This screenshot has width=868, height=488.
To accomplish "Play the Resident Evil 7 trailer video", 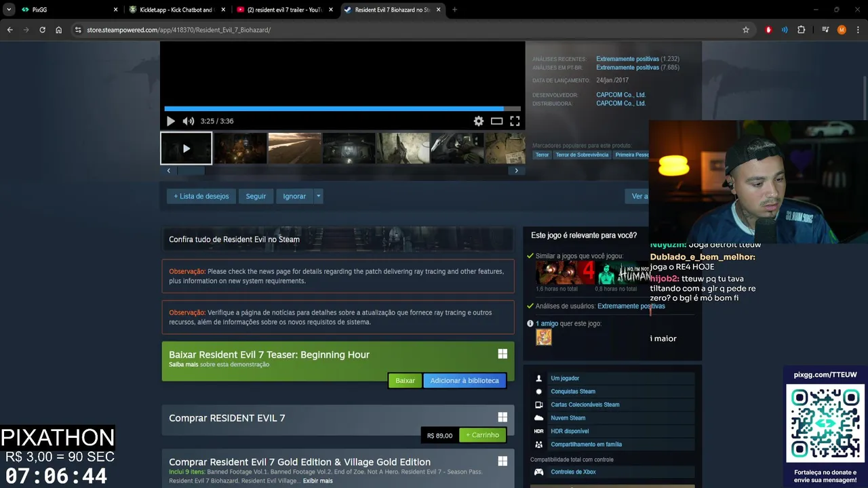I will coord(170,121).
